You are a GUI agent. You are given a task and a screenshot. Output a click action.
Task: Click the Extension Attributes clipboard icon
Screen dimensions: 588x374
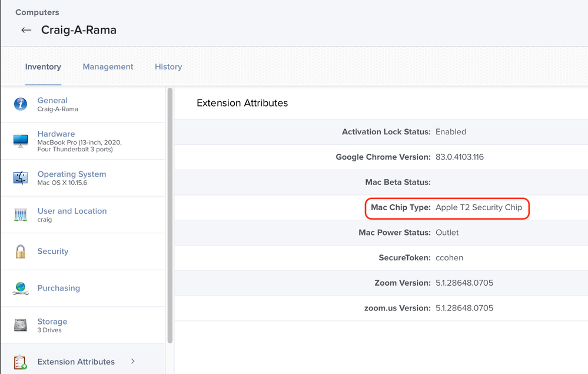tap(21, 362)
